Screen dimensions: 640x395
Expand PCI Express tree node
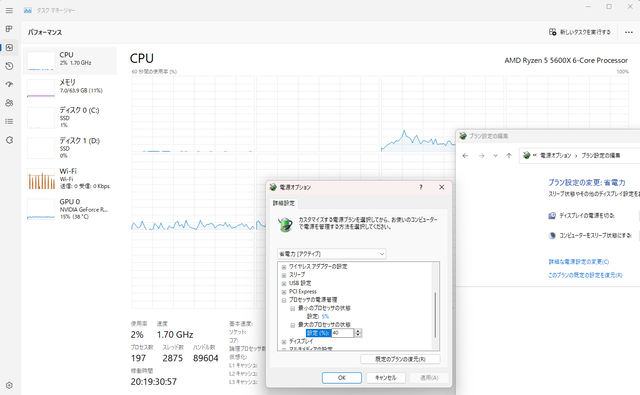click(284, 292)
